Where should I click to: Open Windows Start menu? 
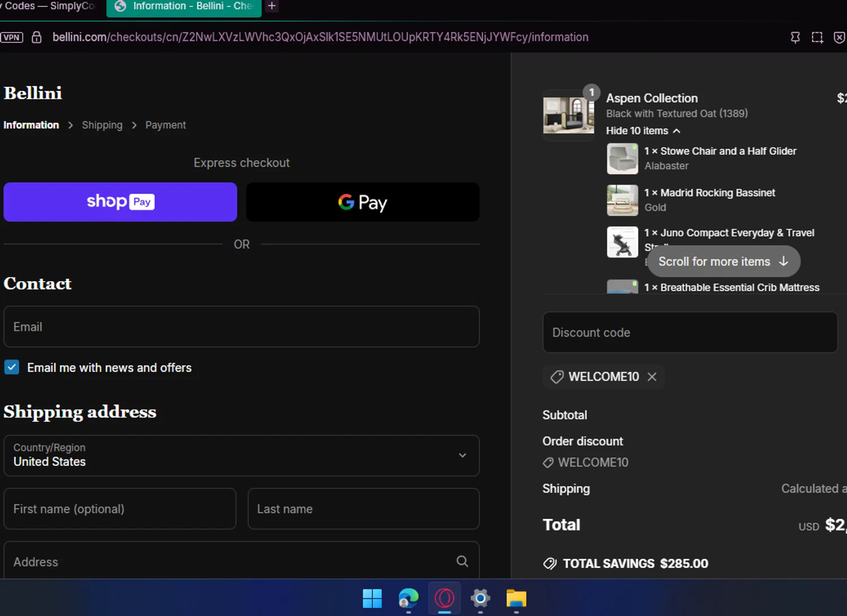click(x=372, y=598)
